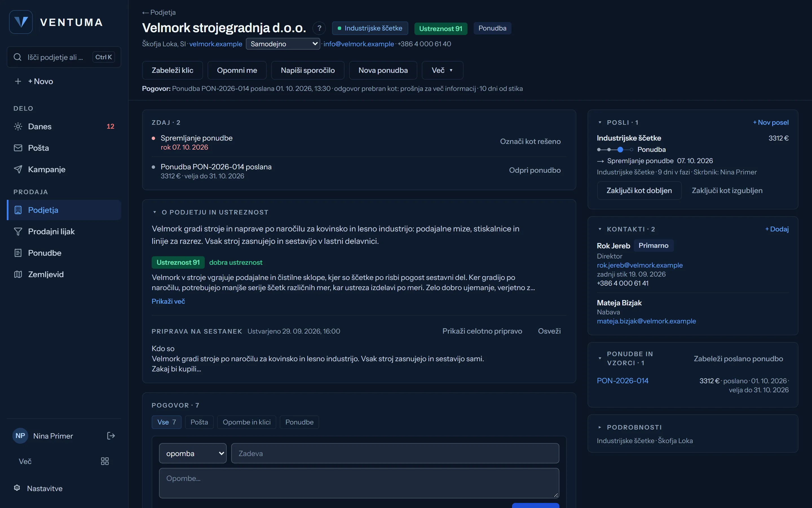Click the Podjetja building icon
Image resolution: width=812 pixels, height=508 pixels.
pos(18,210)
